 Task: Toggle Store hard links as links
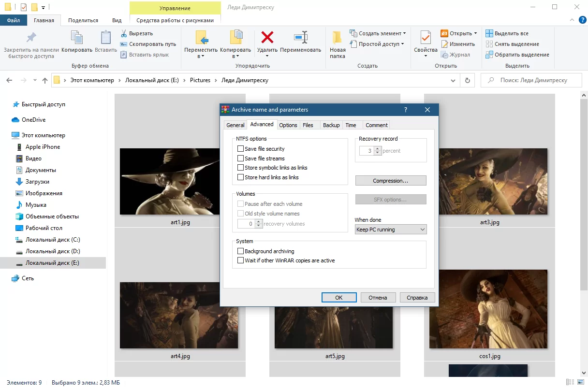(240, 177)
